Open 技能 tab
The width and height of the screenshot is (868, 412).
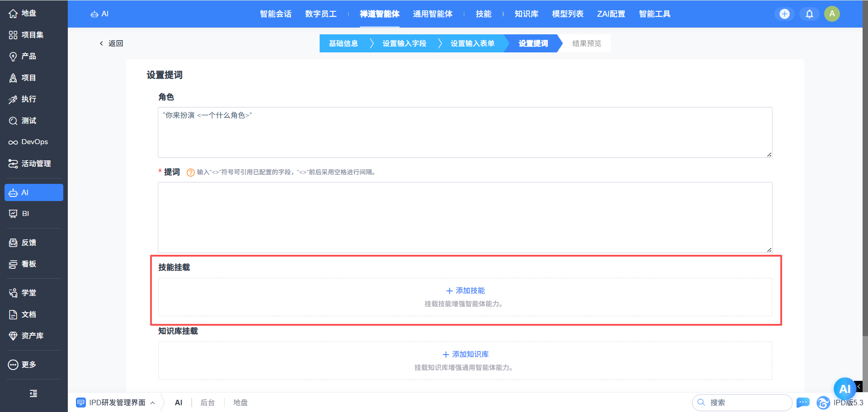coord(484,14)
